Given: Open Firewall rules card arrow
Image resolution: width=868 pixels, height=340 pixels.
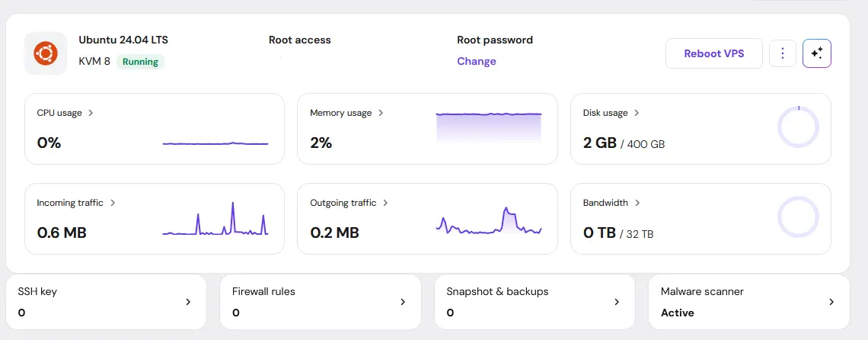Looking at the screenshot, I should coord(403,302).
